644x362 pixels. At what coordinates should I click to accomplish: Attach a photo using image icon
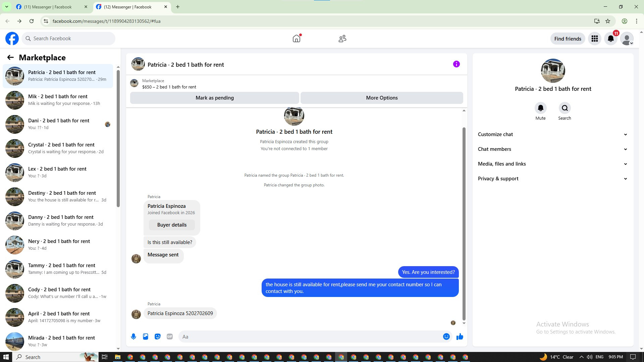tap(146, 337)
